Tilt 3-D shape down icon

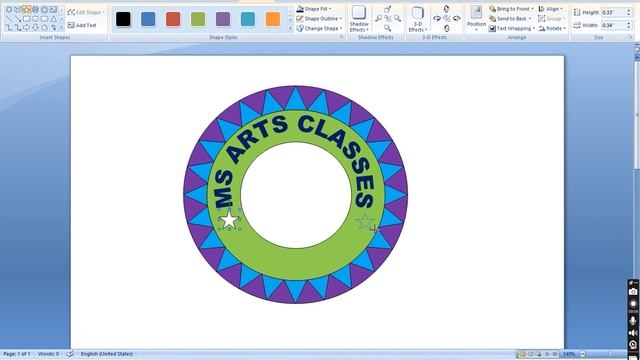447,28
